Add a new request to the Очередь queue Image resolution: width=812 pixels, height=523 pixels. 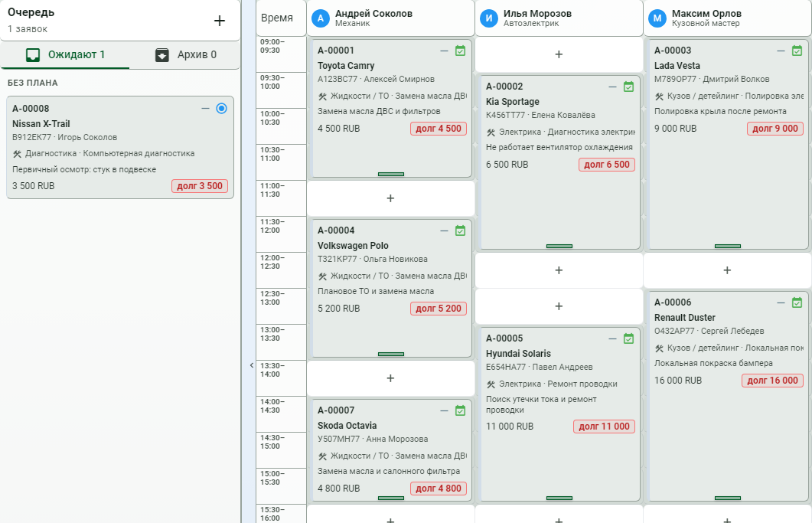(220, 21)
